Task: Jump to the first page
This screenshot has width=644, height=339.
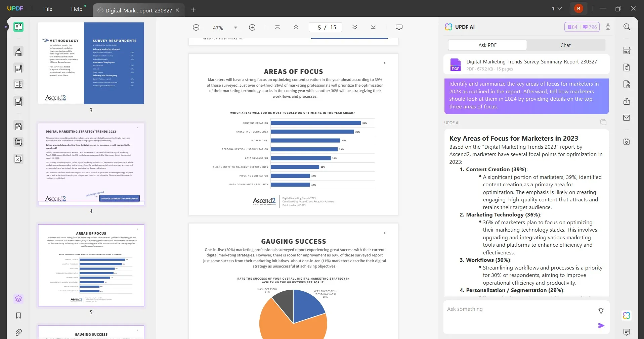Action: click(277, 27)
